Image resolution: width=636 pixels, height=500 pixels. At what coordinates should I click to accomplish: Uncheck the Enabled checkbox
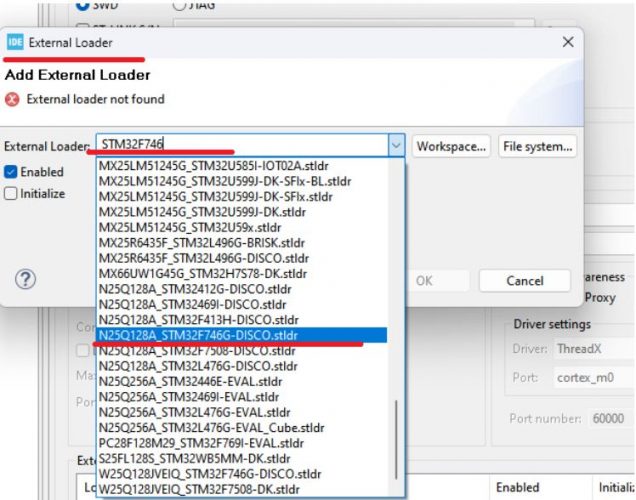point(11,172)
